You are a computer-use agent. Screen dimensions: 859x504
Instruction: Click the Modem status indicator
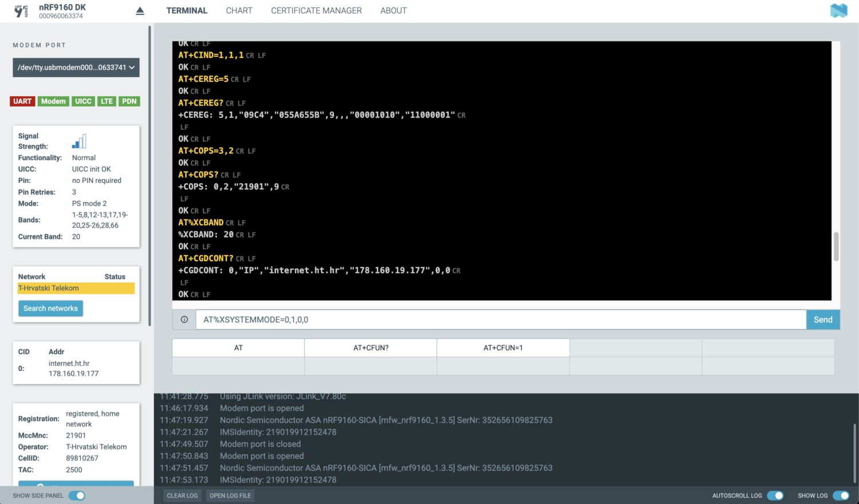(x=53, y=101)
